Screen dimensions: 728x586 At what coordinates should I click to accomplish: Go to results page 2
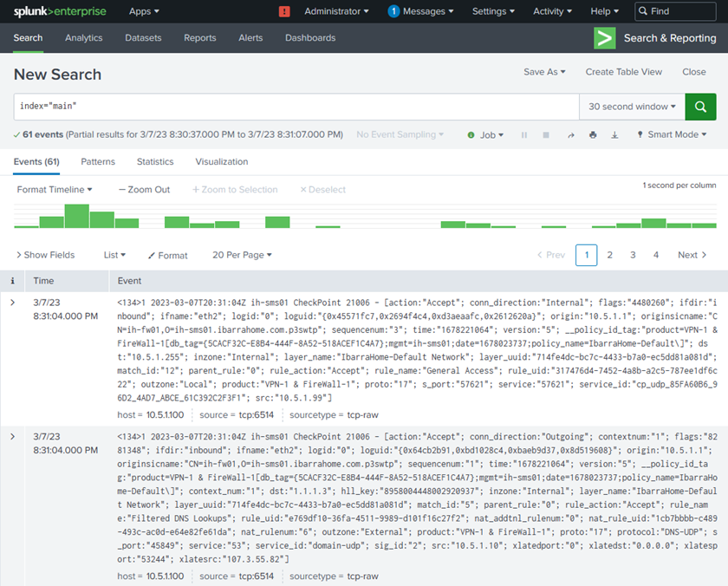pyautogui.click(x=609, y=255)
